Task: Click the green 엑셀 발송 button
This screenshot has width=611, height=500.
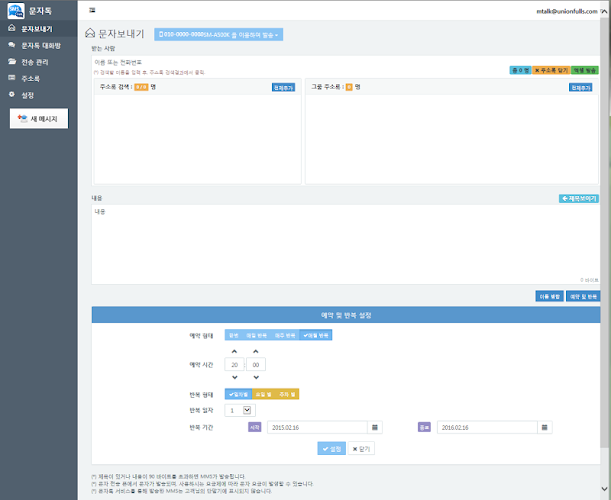Action: (585, 70)
